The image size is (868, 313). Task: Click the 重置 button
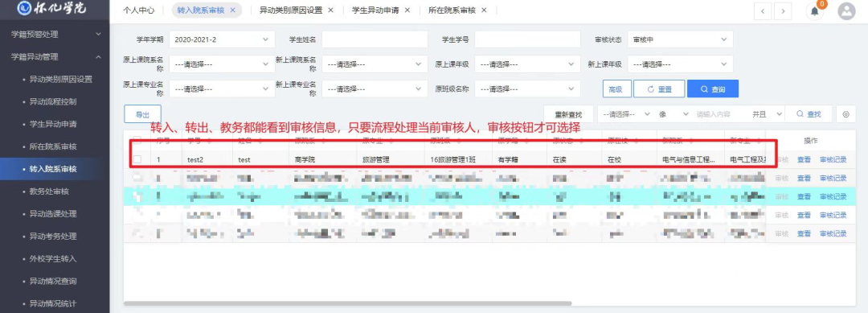[x=659, y=89]
